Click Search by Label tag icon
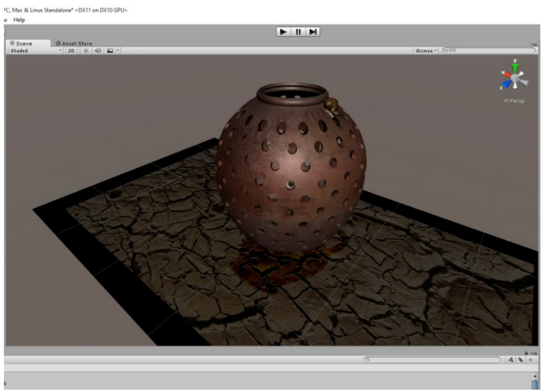This screenshot has width=542, height=392. (x=521, y=360)
